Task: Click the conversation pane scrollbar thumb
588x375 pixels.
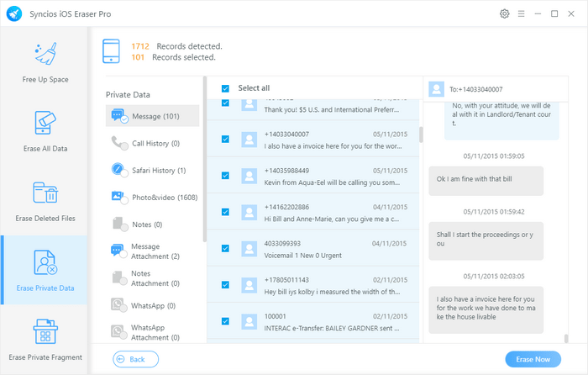Action: pyautogui.click(x=566, y=339)
